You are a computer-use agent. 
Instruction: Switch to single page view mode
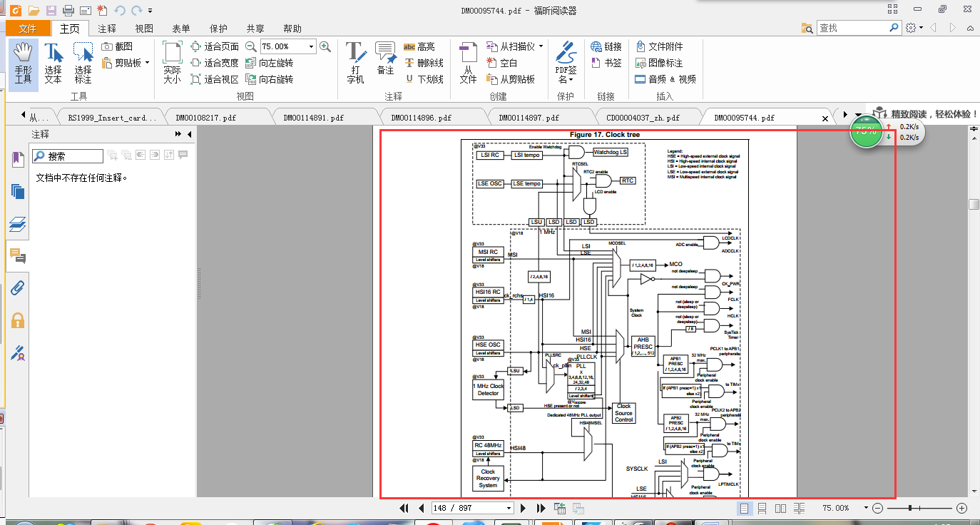tap(745, 508)
